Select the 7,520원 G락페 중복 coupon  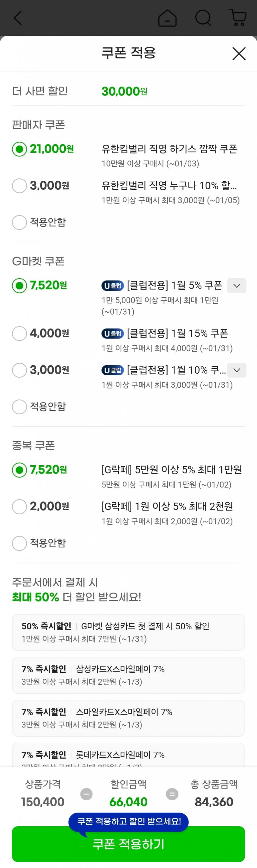20,470
